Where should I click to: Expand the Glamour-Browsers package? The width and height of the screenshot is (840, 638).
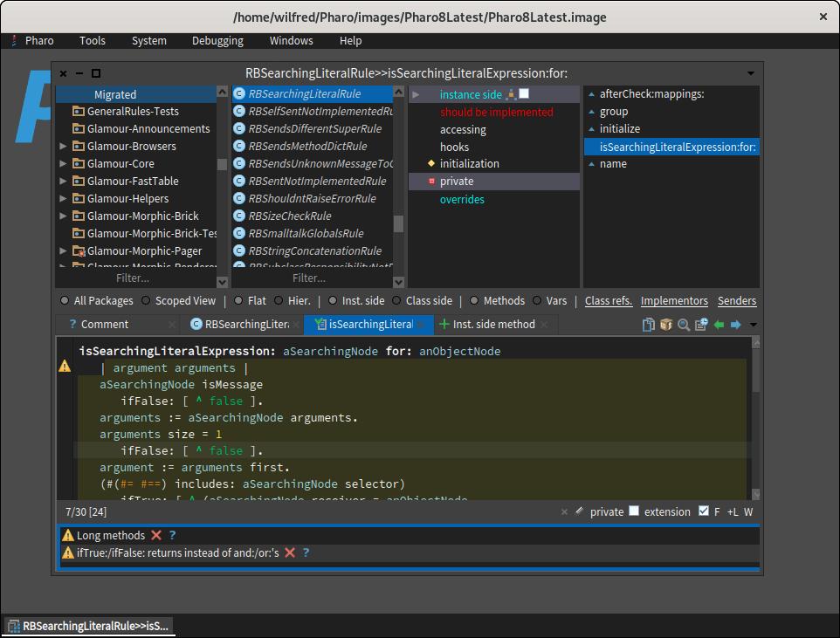point(63,147)
